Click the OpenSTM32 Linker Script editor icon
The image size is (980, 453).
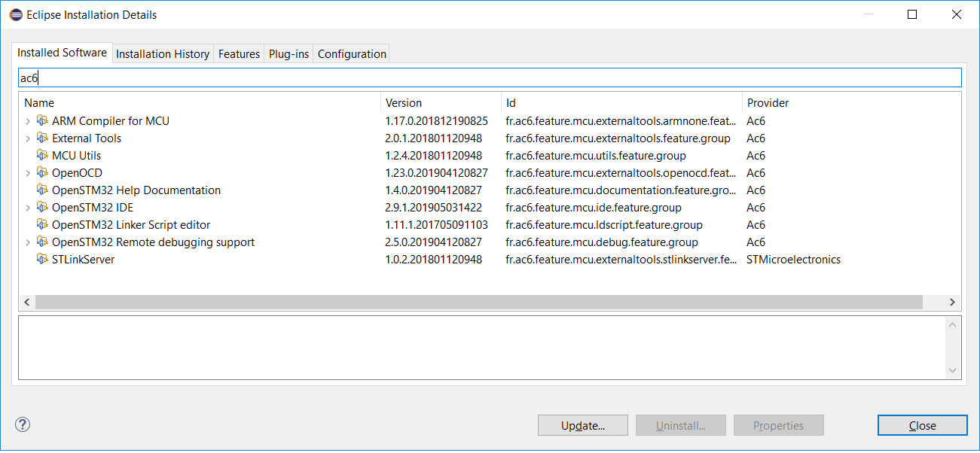point(42,225)
